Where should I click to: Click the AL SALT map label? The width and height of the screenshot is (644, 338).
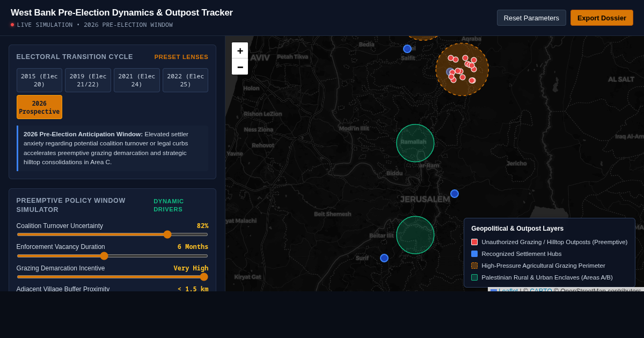tap(621, 79)
